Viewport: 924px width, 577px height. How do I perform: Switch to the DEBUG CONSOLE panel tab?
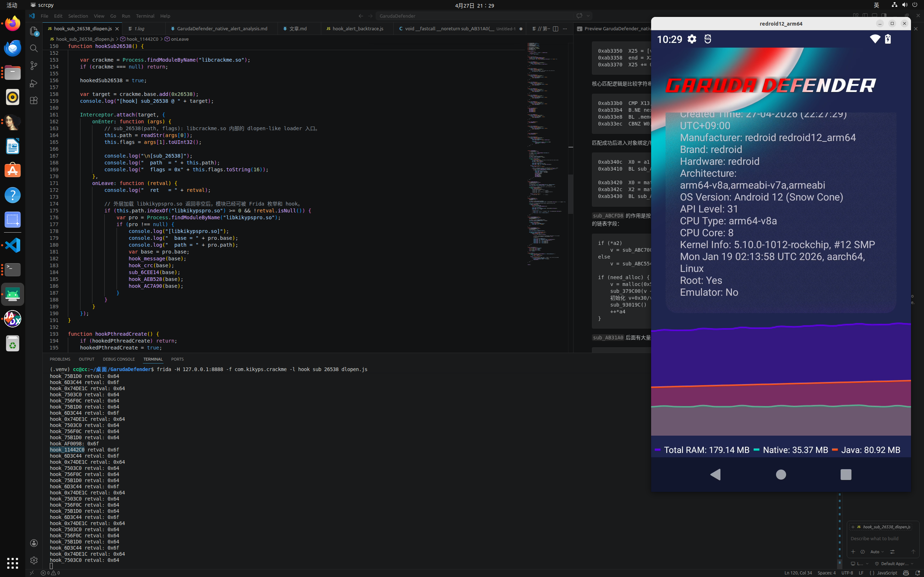pos(119,359)
